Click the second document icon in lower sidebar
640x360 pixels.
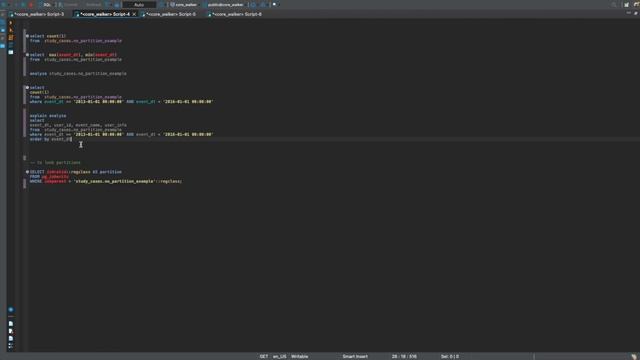click(x=11, y=331)
